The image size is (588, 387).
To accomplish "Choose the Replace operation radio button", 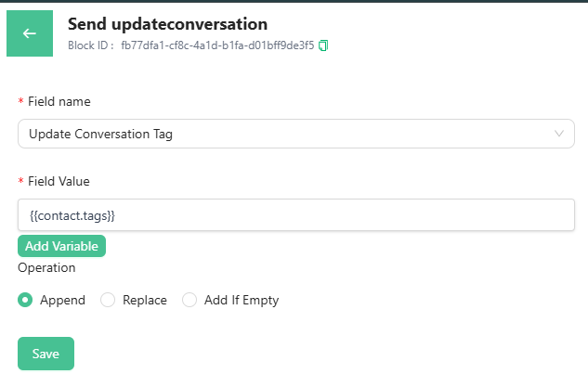I will coord(108,300).
